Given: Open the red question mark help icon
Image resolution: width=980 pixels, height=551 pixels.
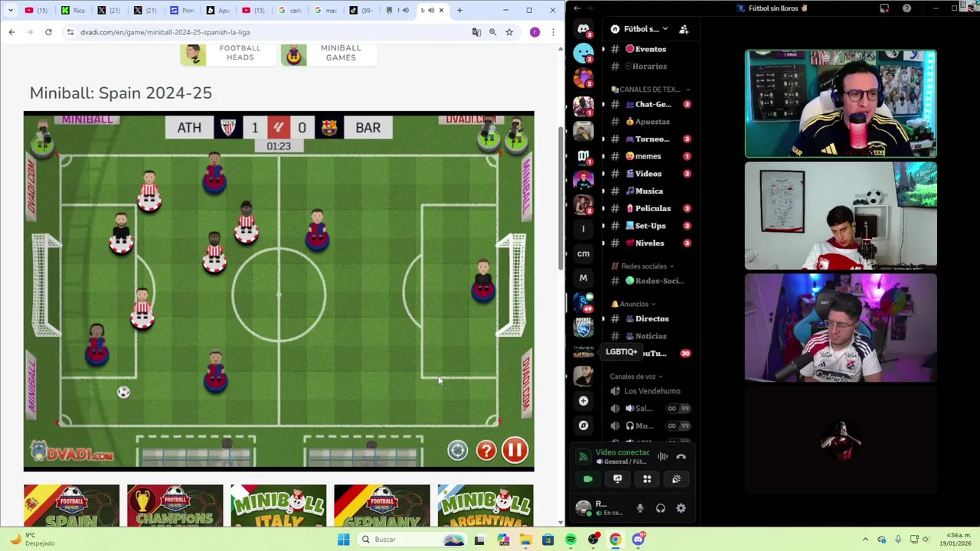Looking at the screenshot, I should pyautogui.click(x=486, y=451).
